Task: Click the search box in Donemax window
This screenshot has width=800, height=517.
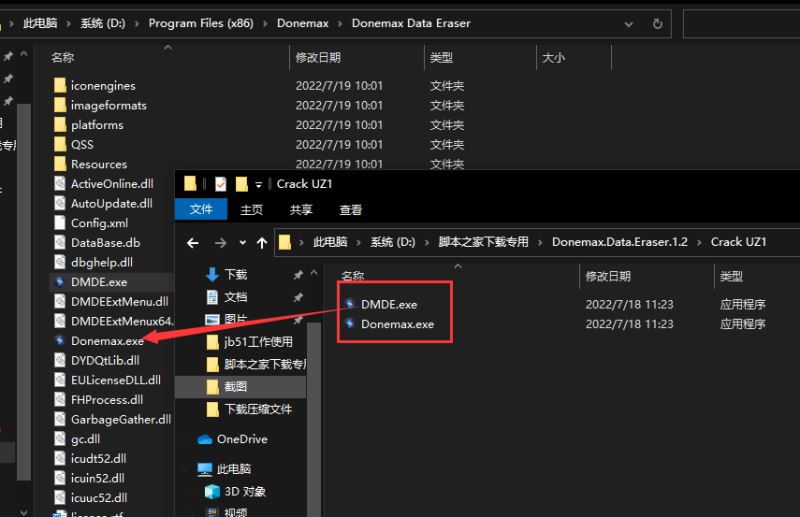Action: [x=741, y=24]
